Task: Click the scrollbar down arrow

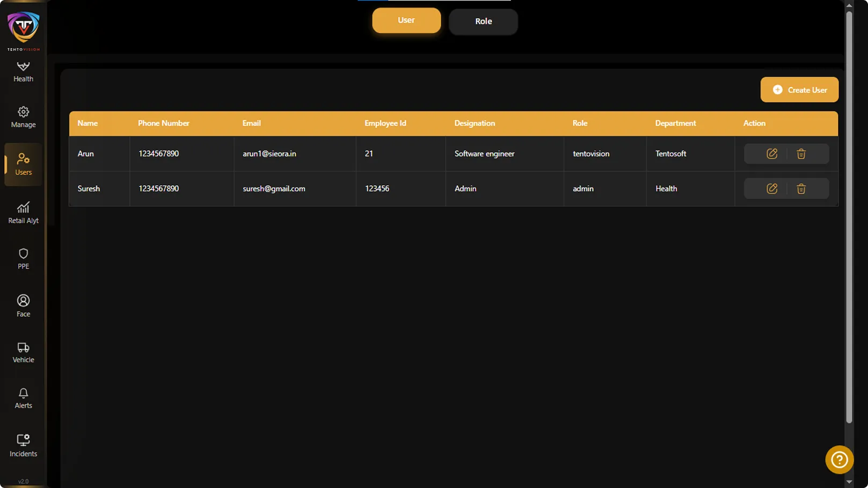Action: coord(849,482)
